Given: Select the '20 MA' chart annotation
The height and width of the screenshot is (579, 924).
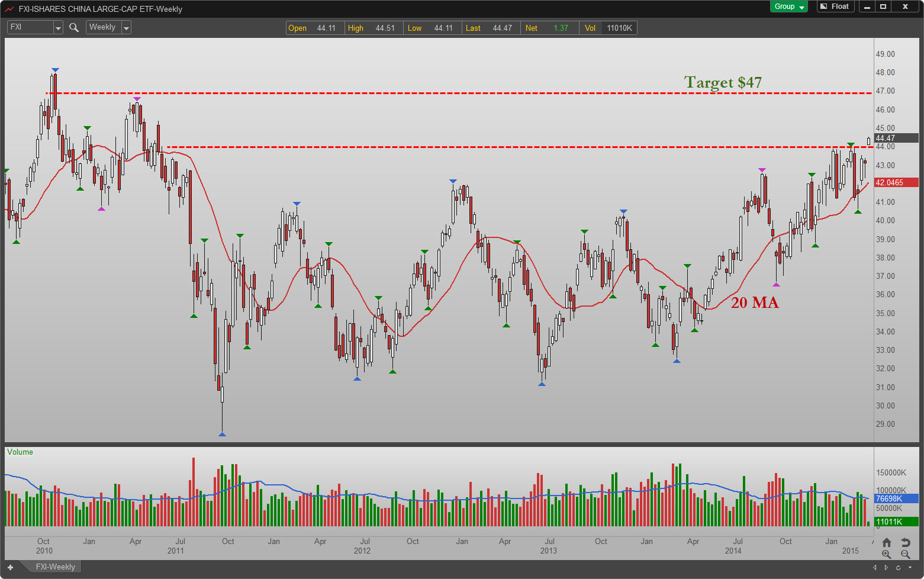Looking at the screenshot, I should (755, 303).
